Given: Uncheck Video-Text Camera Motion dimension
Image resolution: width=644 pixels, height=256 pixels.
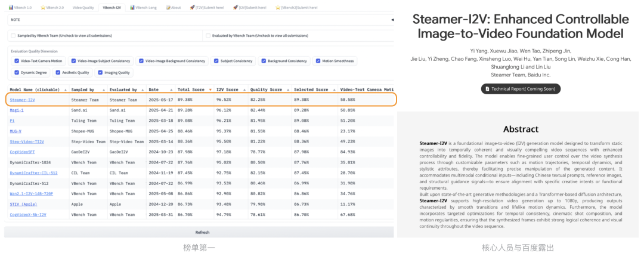Looking at the screenshot, I should (17, 61).
